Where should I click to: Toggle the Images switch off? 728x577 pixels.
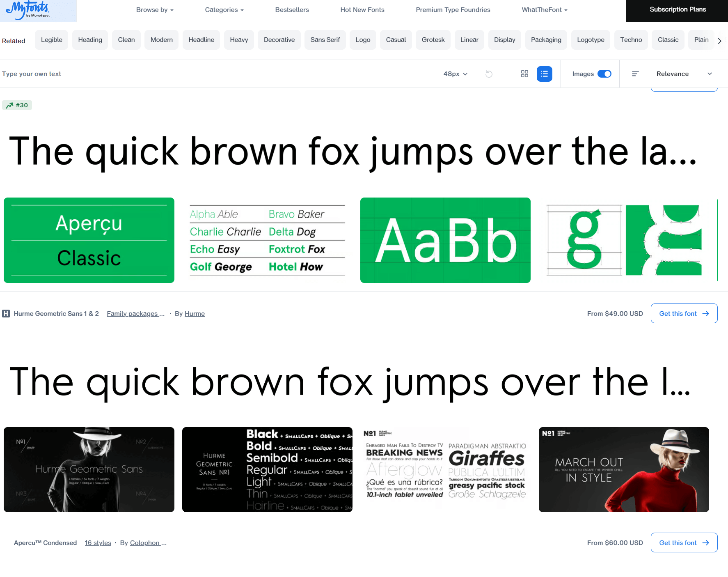[x=604, y=74]
